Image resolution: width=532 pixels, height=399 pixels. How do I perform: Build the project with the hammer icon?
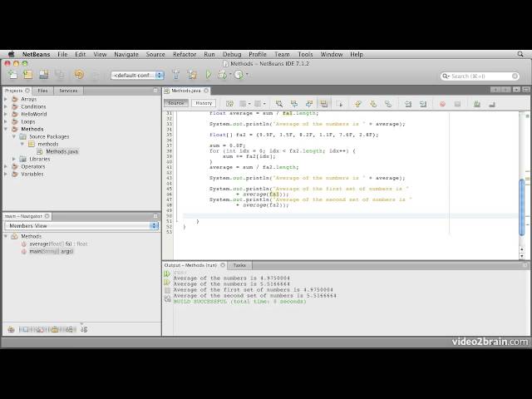(175, 75)
